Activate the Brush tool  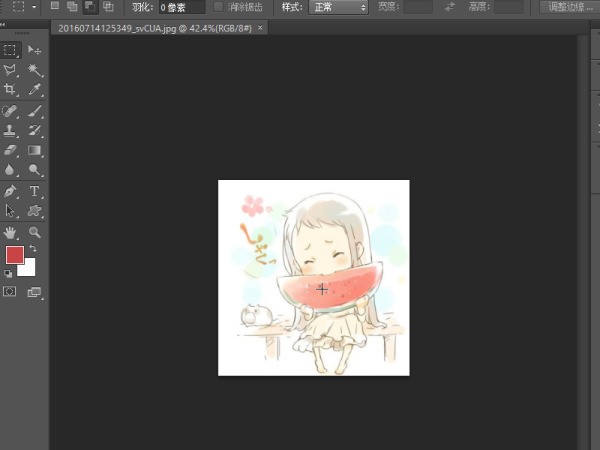35,111
